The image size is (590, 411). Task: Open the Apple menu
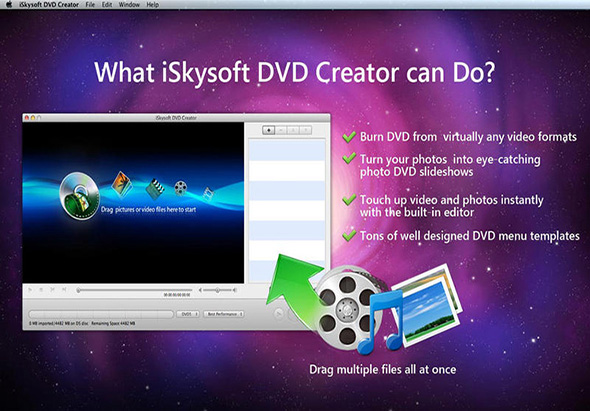pos(9,5)
